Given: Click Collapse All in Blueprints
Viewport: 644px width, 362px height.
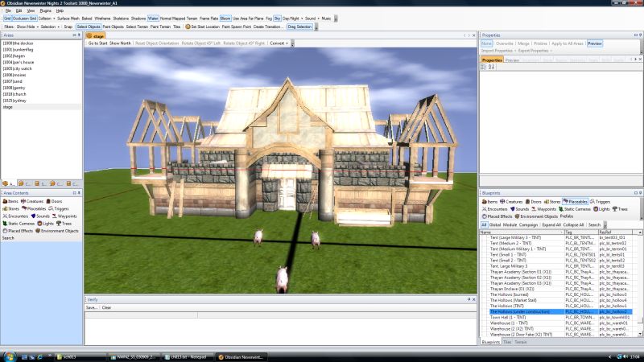Looking at the screenshot, I should (x=573, y=225).
